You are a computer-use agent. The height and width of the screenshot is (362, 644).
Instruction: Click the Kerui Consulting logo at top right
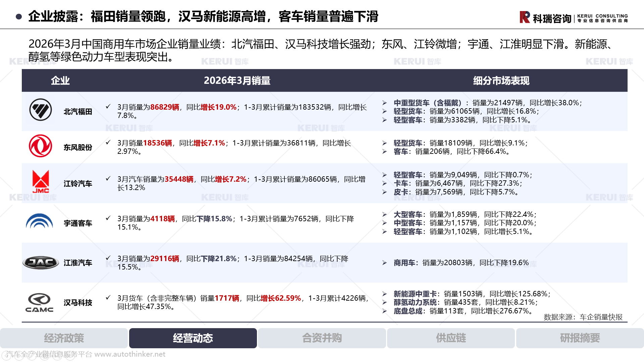(x=574, y=17)
